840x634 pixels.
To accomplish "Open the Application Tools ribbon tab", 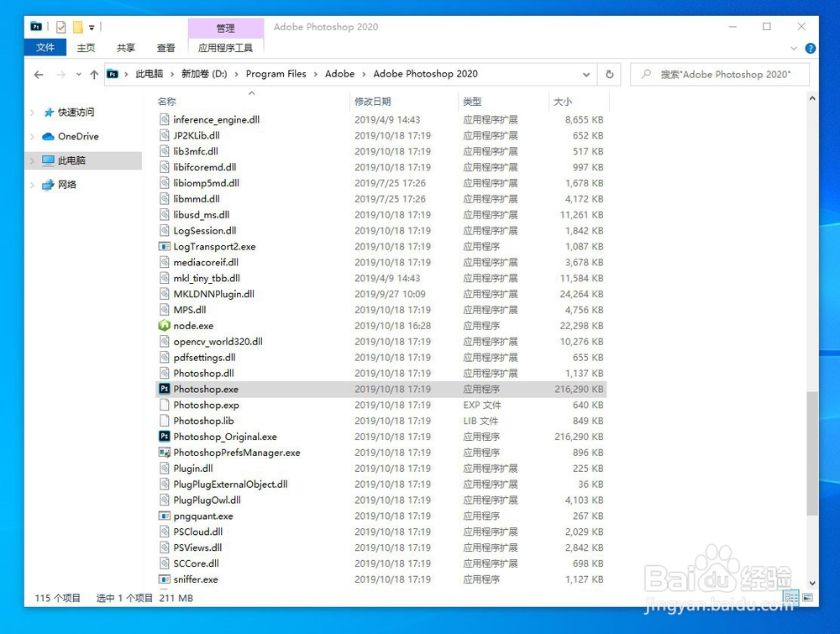I will click(225, 48).
